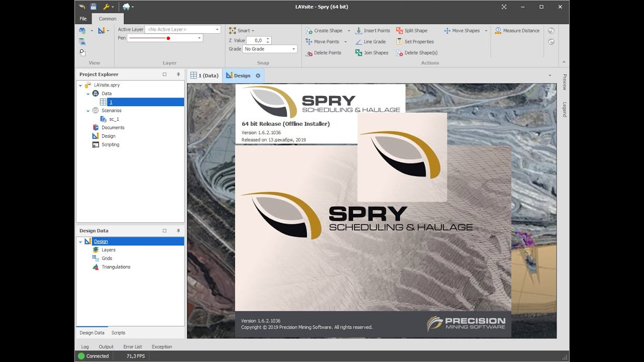
Task: Pin the Project Explorer panel
Action: coord(178,74)
